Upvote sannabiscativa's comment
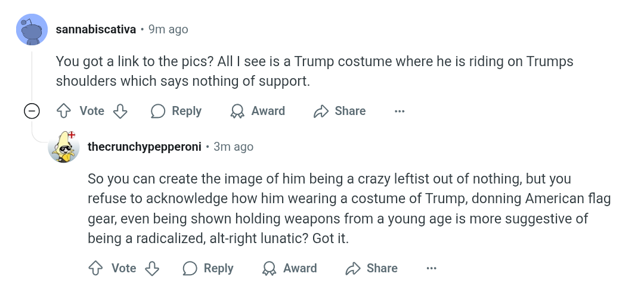This screenshot has height=289, width=644. tap(64, 111)
